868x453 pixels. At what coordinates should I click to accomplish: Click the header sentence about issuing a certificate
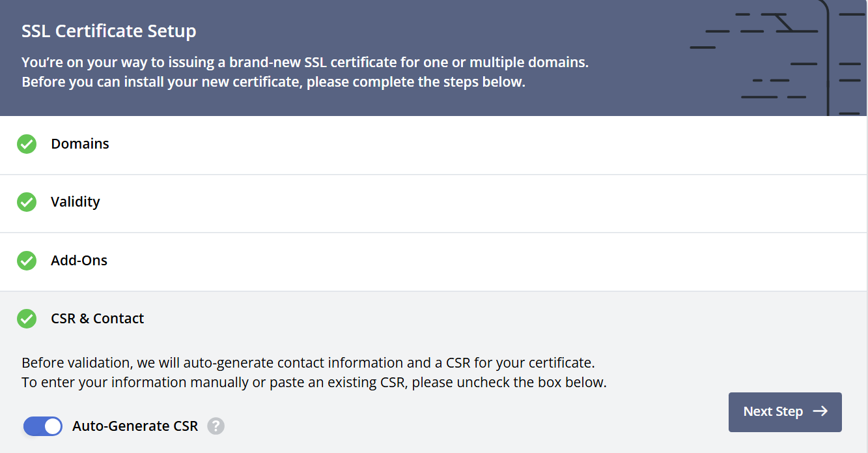pos(305,63)
